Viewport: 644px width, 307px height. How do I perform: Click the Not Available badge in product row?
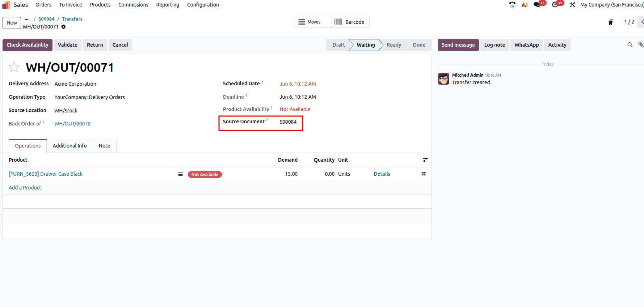[205, 174]
